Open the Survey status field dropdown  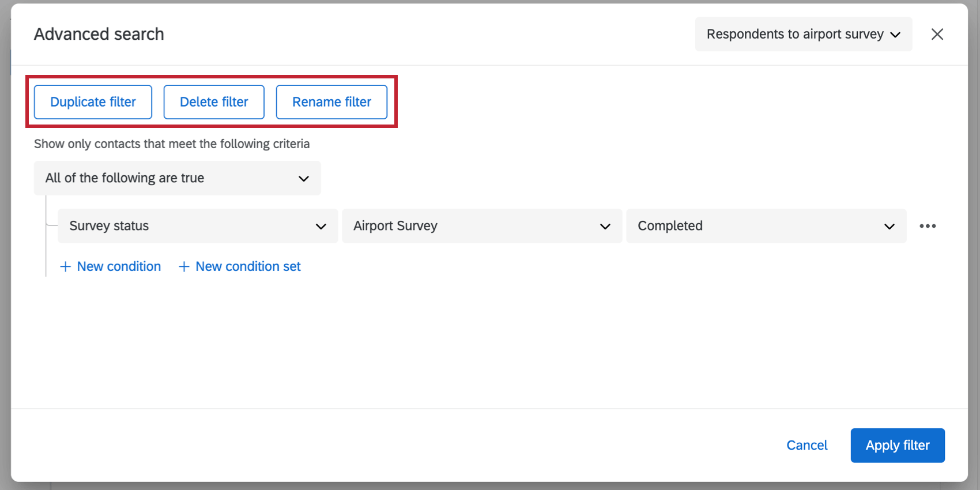pyautogui.click(x=190, y=226)
